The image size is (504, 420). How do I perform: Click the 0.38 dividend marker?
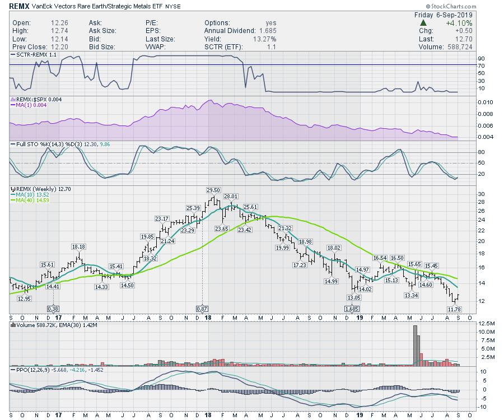53,309
